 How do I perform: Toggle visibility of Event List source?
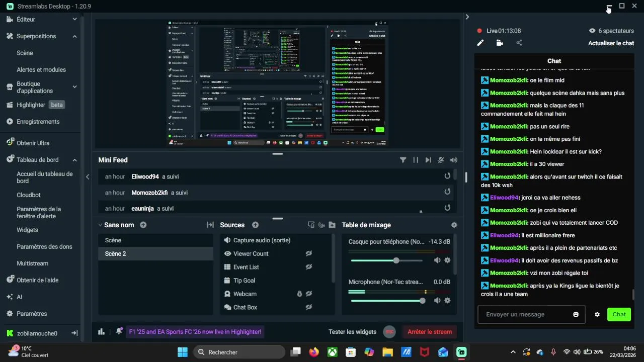tap(309, 267)
